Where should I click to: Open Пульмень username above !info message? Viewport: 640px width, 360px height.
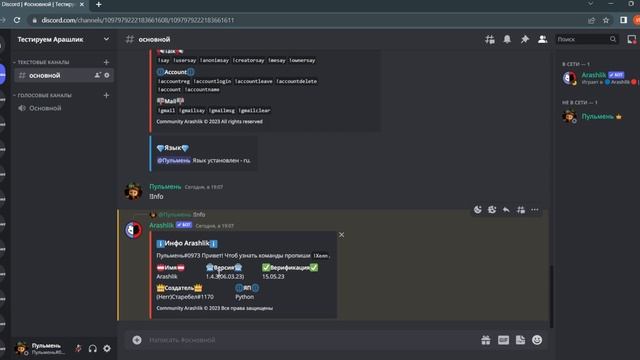tap(165, 187)
